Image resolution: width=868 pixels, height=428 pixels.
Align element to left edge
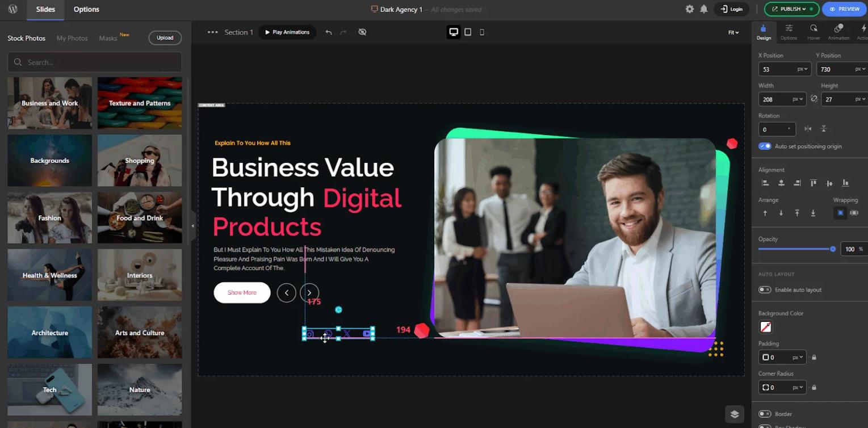pos(765,183)
